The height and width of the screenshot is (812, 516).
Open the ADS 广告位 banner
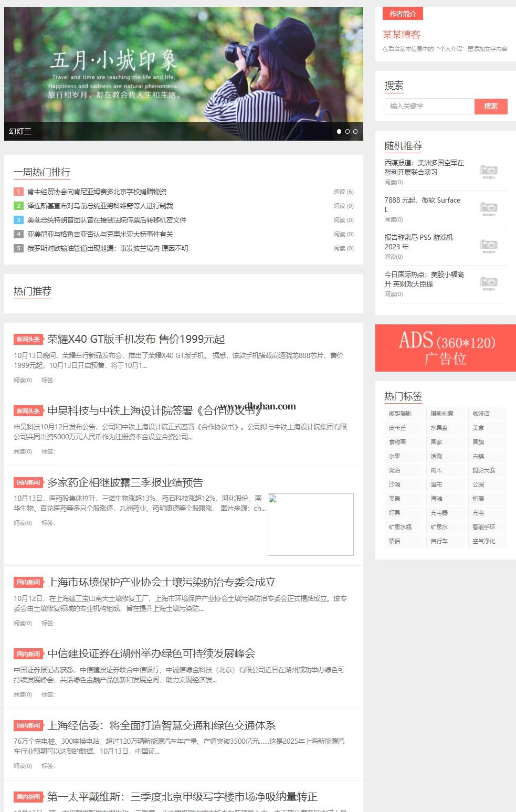point(445,348)
